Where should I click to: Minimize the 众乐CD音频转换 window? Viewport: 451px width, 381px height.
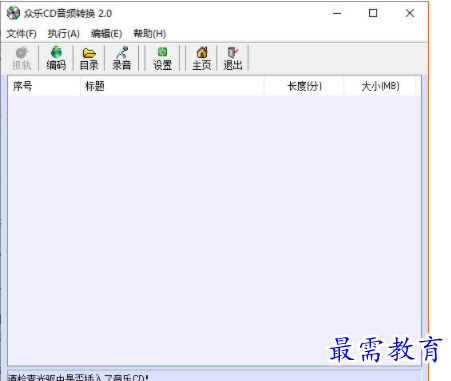click(337, 13)
